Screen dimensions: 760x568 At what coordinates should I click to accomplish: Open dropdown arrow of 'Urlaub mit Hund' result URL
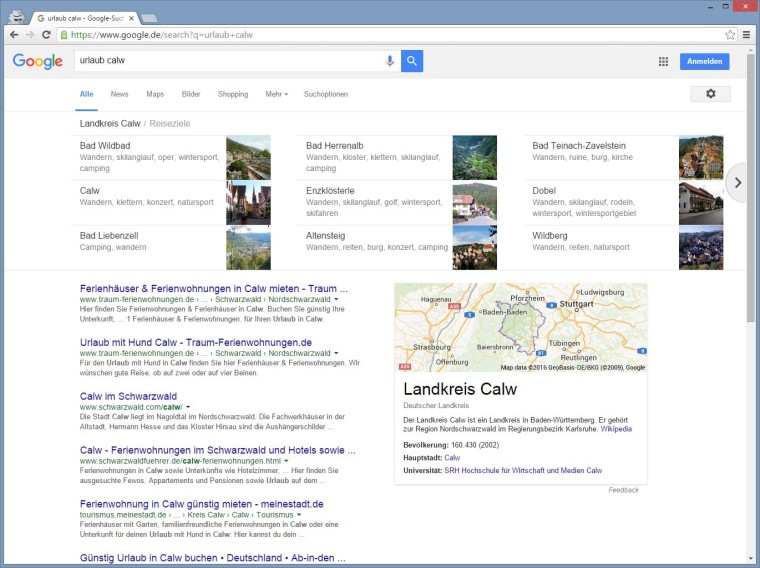coord(336,353)
